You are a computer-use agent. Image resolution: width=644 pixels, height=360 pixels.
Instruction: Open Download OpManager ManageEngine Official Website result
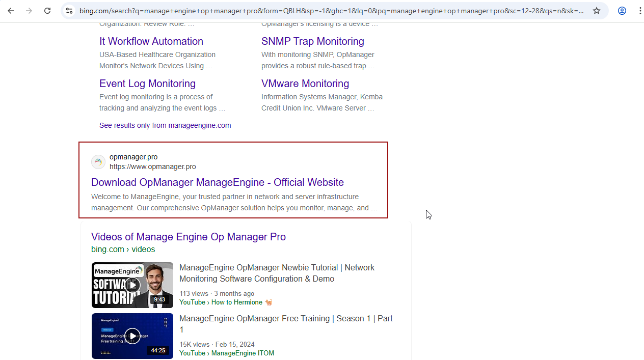coord(218,182)
